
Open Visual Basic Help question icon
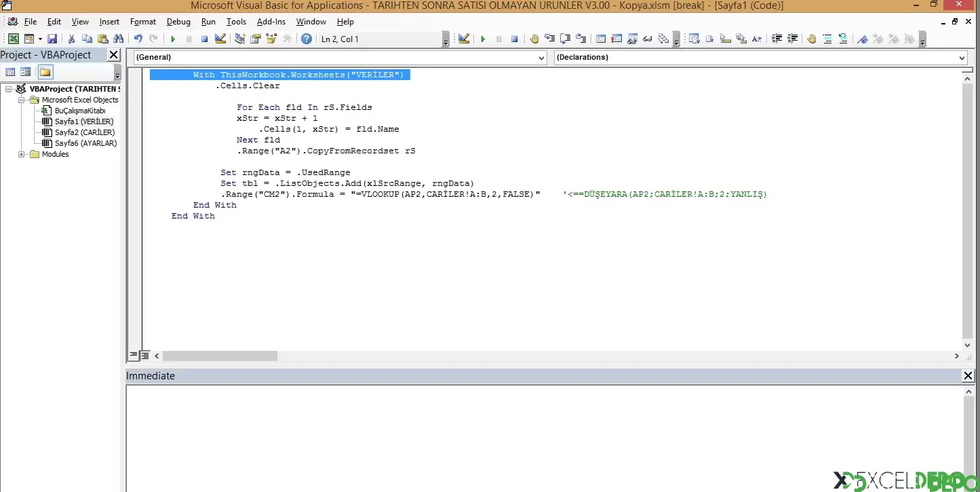[x=307, y=39]
